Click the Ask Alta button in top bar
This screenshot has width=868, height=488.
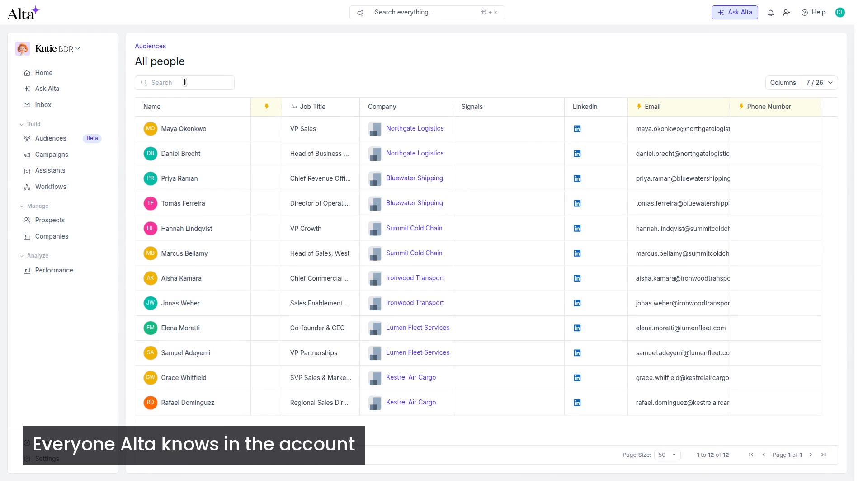735,12
